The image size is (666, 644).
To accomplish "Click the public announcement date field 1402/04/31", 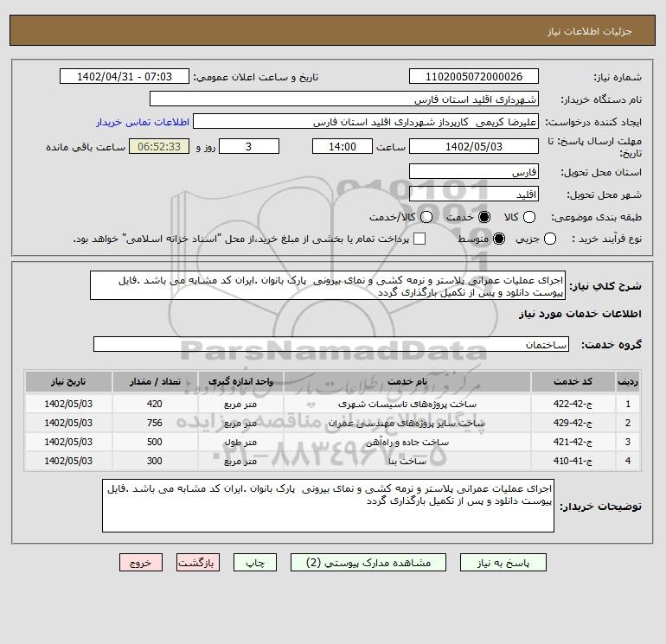I will (125, 77).
